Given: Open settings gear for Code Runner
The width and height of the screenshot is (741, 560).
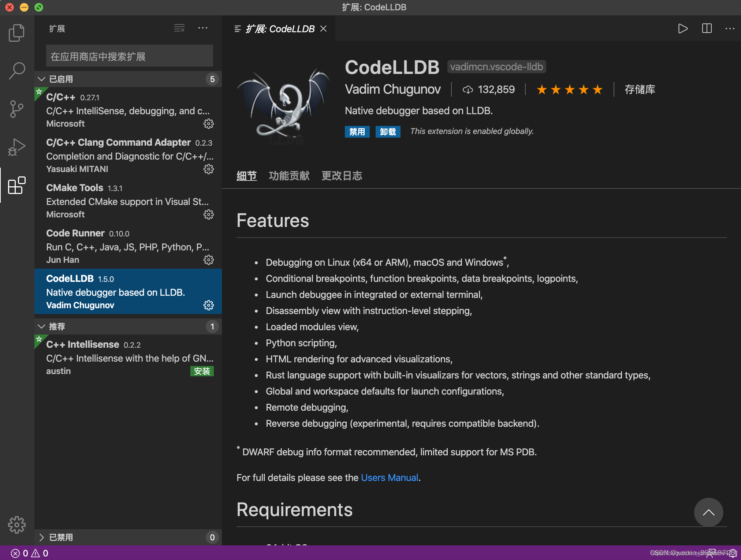Looking at the screenshot, I should (x=208, y=260).
